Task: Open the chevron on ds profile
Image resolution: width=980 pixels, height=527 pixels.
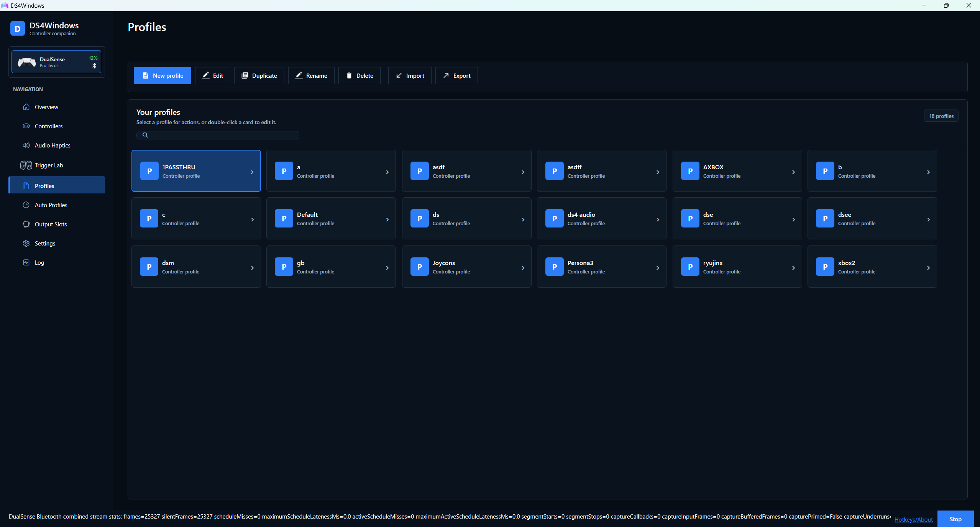Action: pos(523,219)
